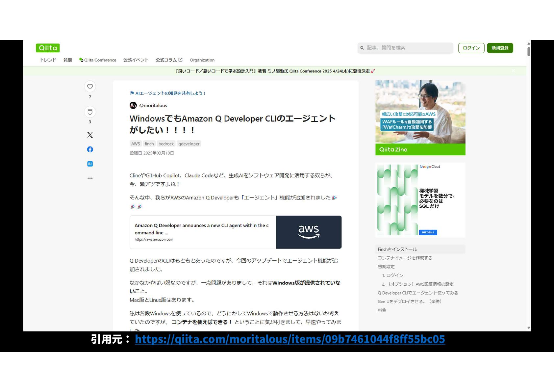The width and height of the screenshot is (554, 392).
Task: Open トレンド tab
Action: point(48,60)
